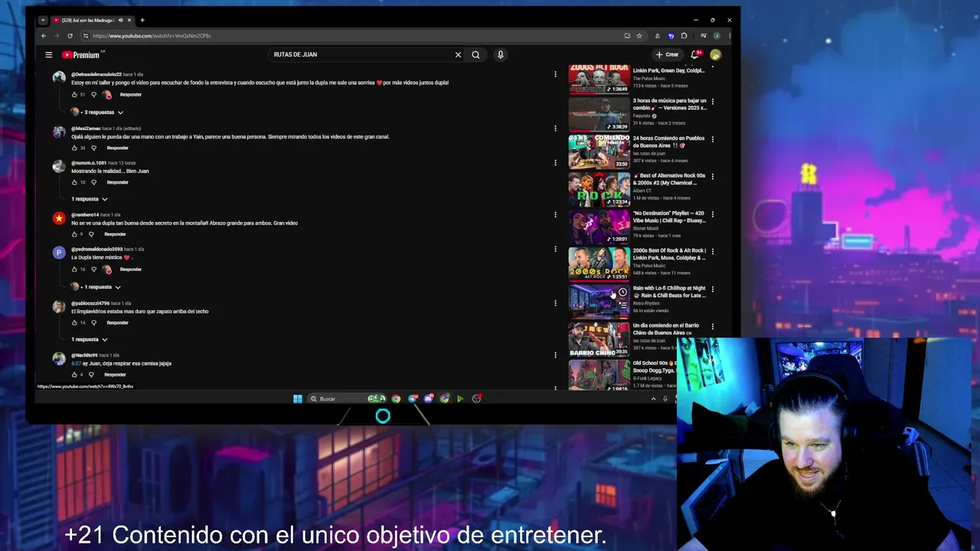Click the magnifier search button

click(x=475, y=54)
